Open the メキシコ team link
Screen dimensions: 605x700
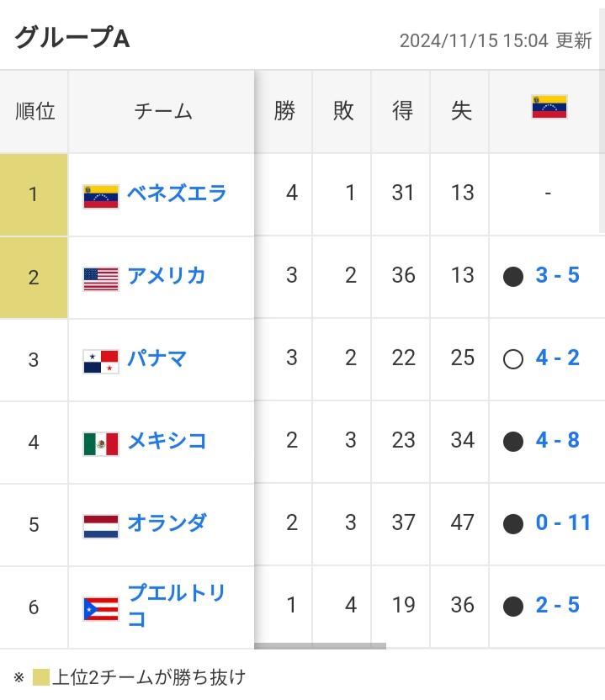167,441
